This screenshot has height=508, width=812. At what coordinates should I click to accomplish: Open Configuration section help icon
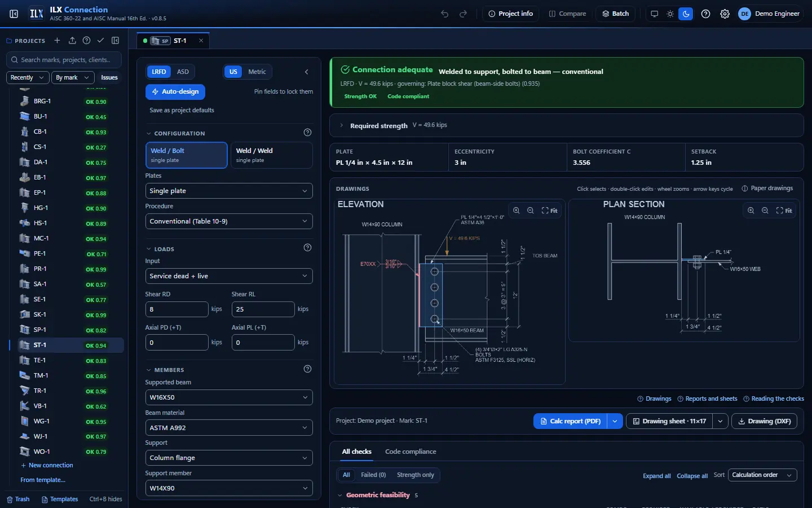(x=307, y=133)
